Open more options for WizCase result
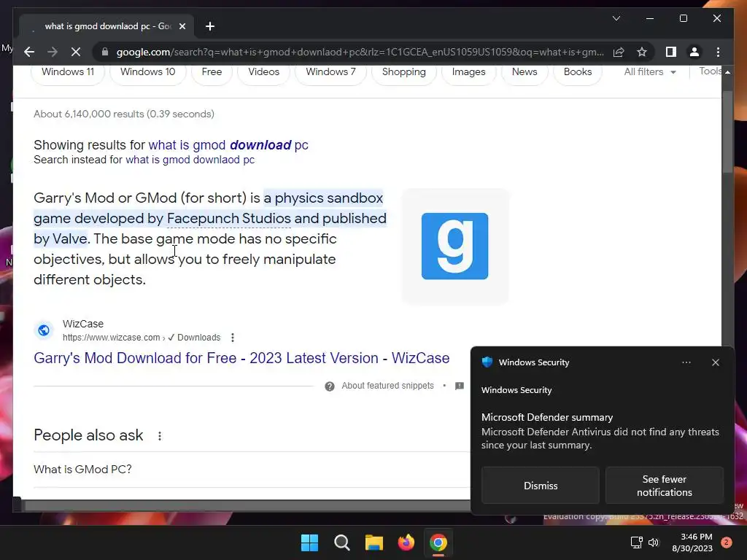Screen dimensions: 747x560 tap(233, 338)
